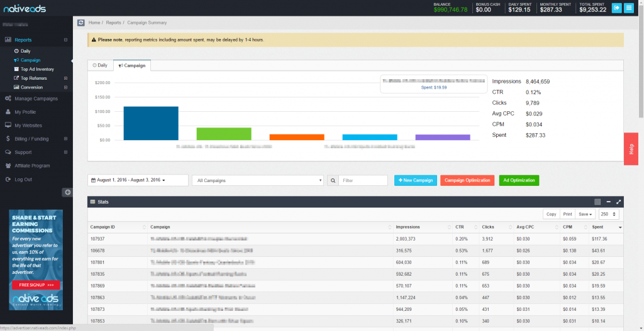The width and height of the screenshot is (644, 331).
Task: Click the My Profile person icon
Action: click(8, 112)
